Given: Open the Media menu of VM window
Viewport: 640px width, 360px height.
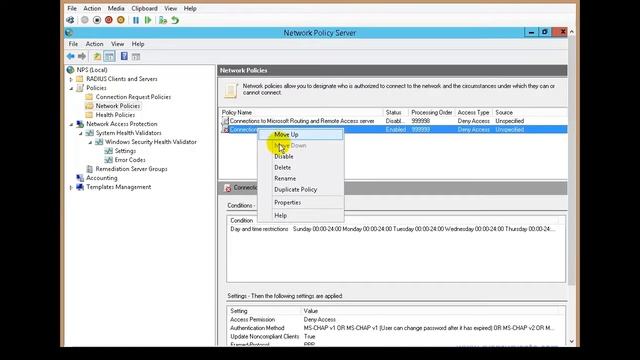Looking at the screenshot, I should click(116, 8).
